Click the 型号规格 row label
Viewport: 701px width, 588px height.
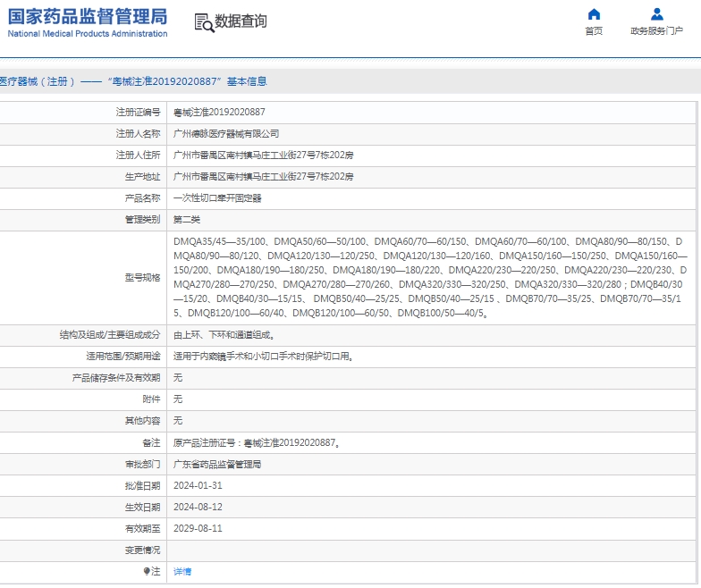143,277
